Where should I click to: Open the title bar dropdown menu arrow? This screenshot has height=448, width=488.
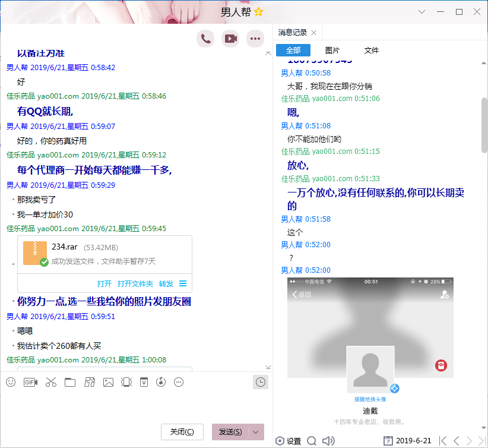422,12
